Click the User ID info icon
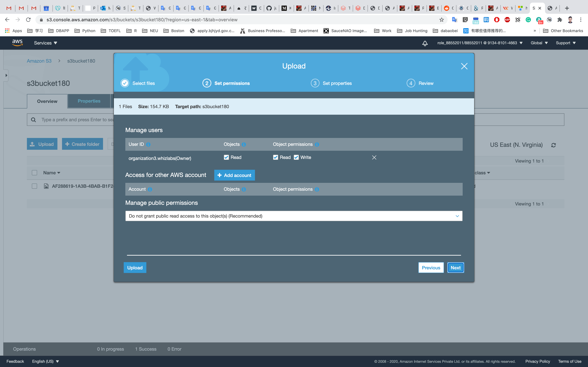Image resolution: width=588 pixels, height=367 pixels. (x=148, y=144)
